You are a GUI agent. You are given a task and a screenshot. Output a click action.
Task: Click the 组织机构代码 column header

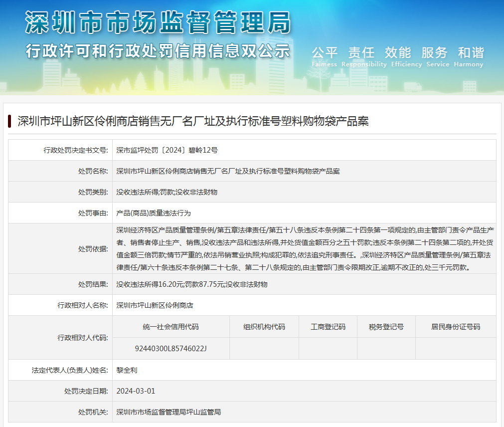pyautogui.click(x=264, y=327)
